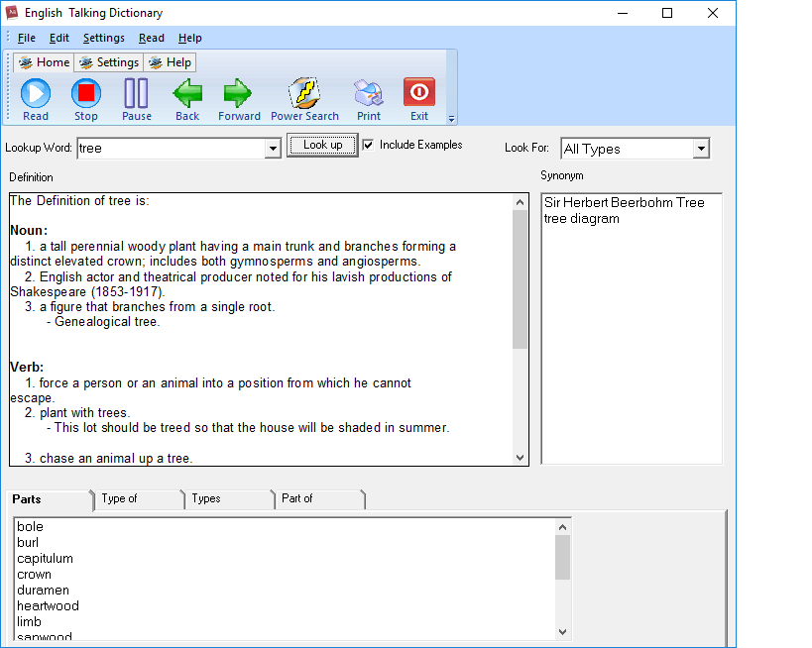Minimize the English Talking Dictionary window
The width and height of the screenshot is (812, 648).
623,13
